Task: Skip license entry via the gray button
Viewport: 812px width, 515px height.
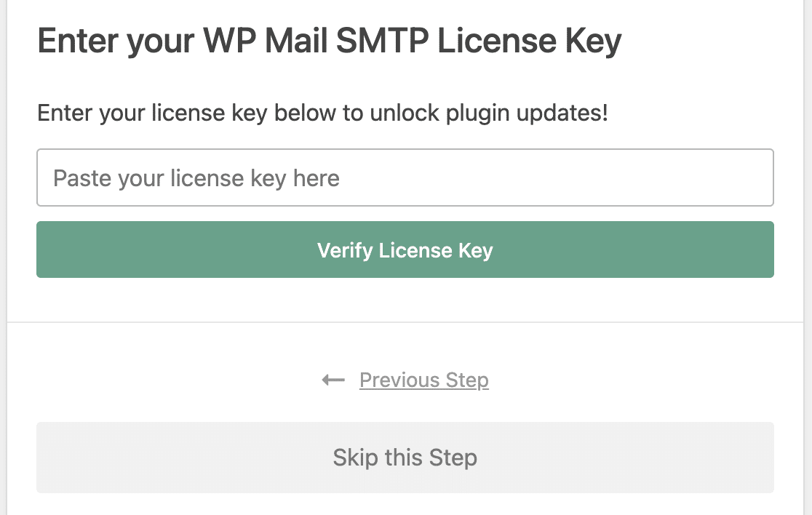Action: coord(405,458)
